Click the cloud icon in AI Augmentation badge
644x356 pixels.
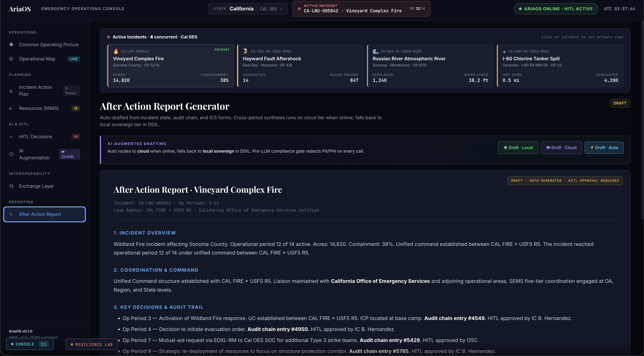63,152
